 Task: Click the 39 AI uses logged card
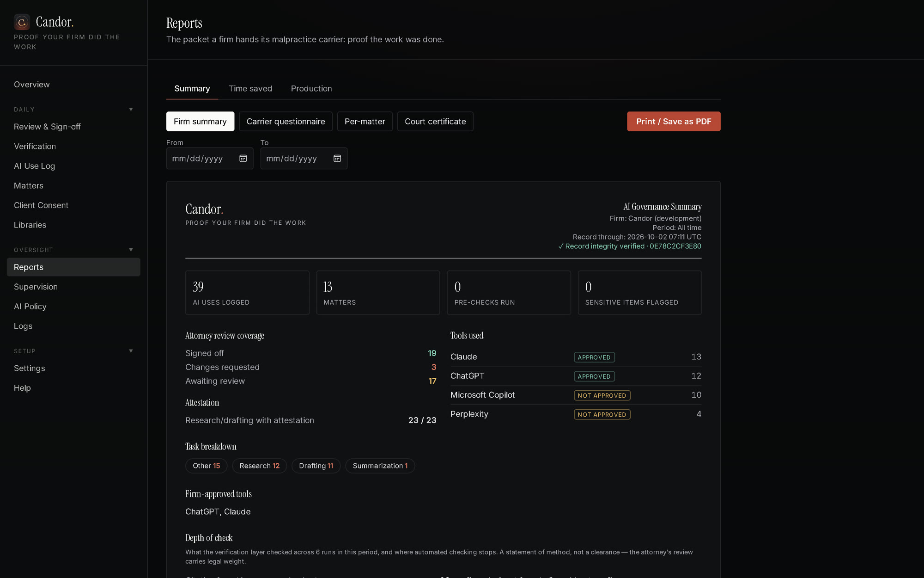247,293
